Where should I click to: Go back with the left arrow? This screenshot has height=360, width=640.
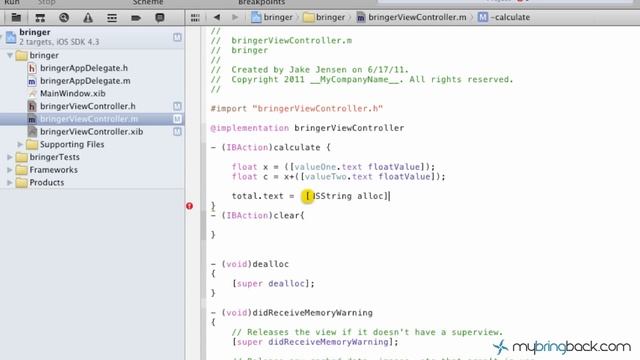217,17
